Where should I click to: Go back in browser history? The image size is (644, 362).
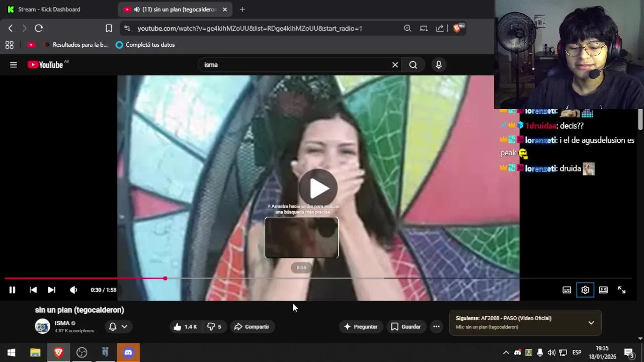(x=11, y=28)
